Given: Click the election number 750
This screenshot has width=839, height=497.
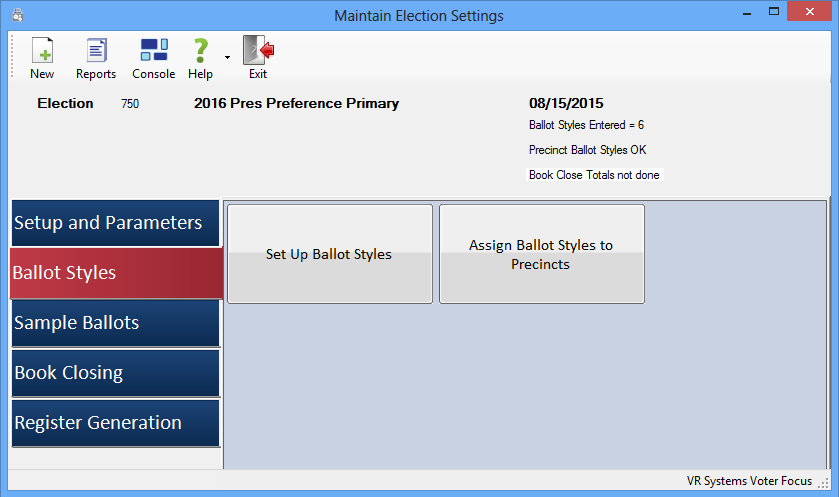Looking at the screenshot, I should pos(130,104).
